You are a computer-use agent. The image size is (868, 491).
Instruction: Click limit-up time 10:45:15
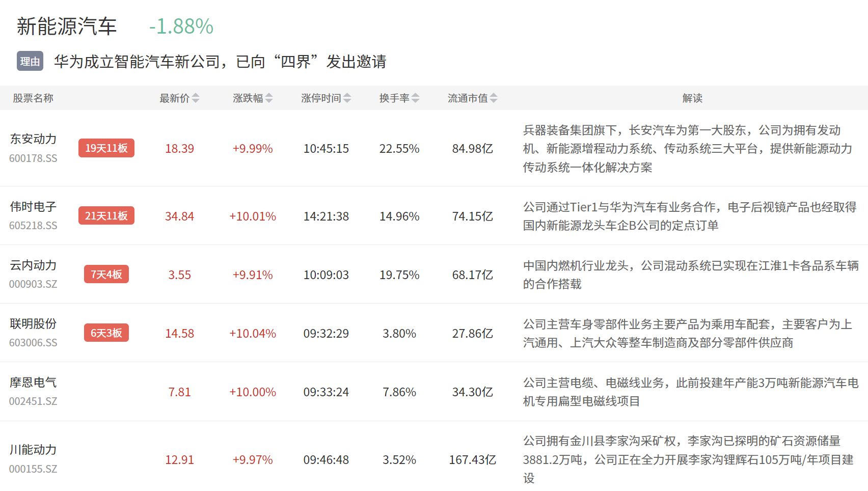326,149
